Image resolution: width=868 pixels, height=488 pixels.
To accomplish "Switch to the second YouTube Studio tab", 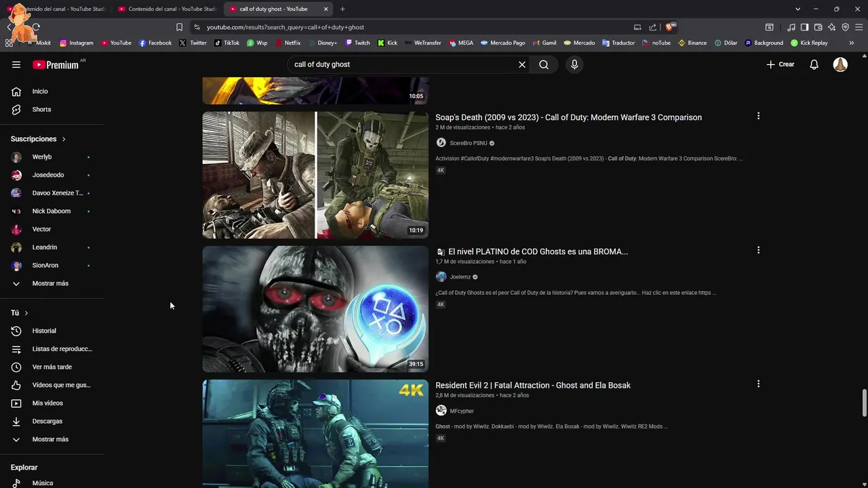I will click(x=167, y=9).
